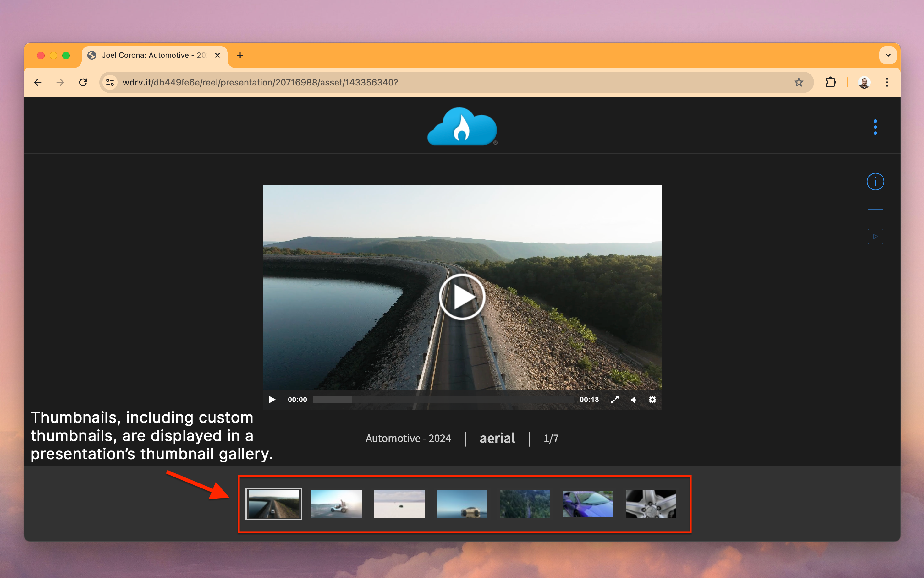Go back to previous page
The height and width of the screenshot is (578, 924).
[x=38, y=82]
